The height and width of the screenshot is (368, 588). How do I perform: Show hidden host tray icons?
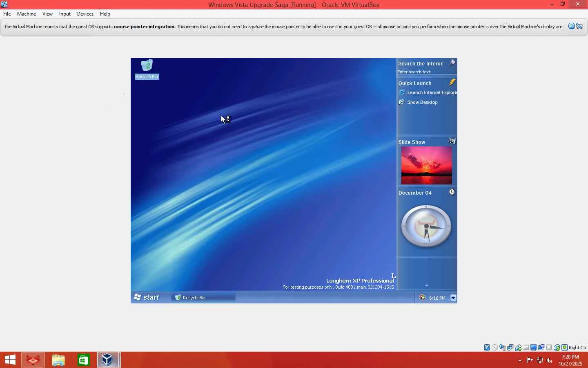coord(520,360)
